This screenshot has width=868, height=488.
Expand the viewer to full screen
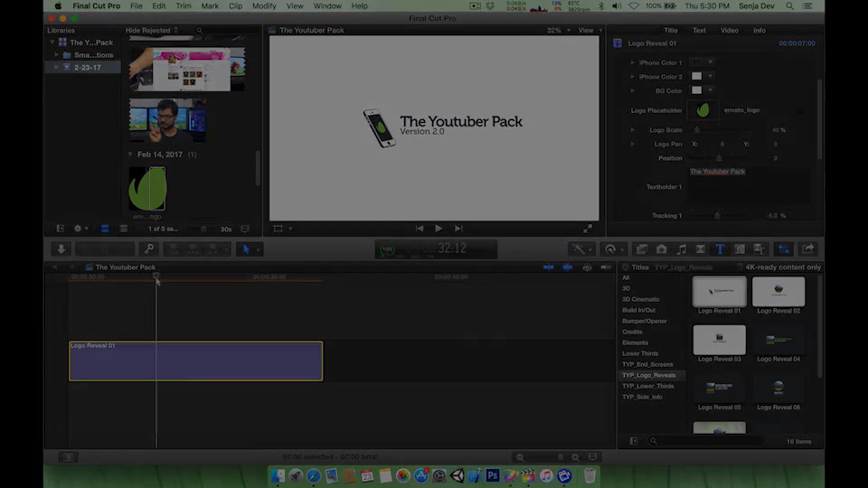click(588, 229)
